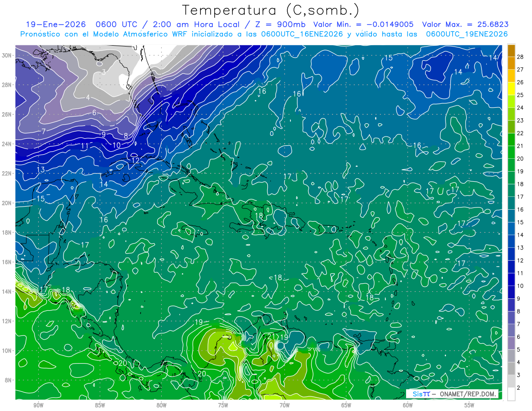
Task: Click the '25' value on the color scale
Action: 520,95
